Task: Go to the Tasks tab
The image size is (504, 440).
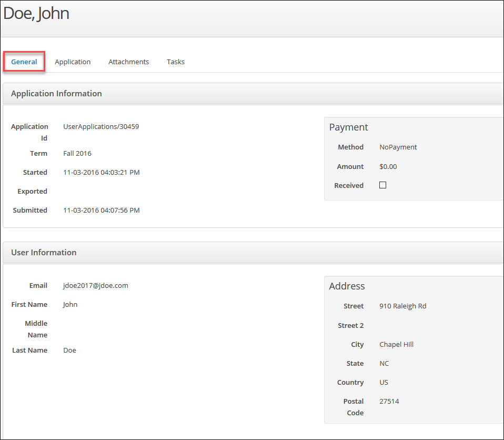Action: point(176,62)
